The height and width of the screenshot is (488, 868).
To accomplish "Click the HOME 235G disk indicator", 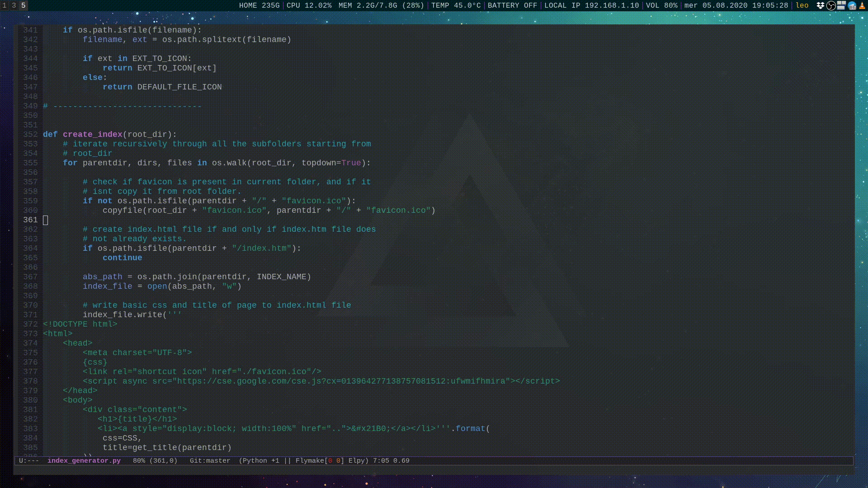I will 259,5.
